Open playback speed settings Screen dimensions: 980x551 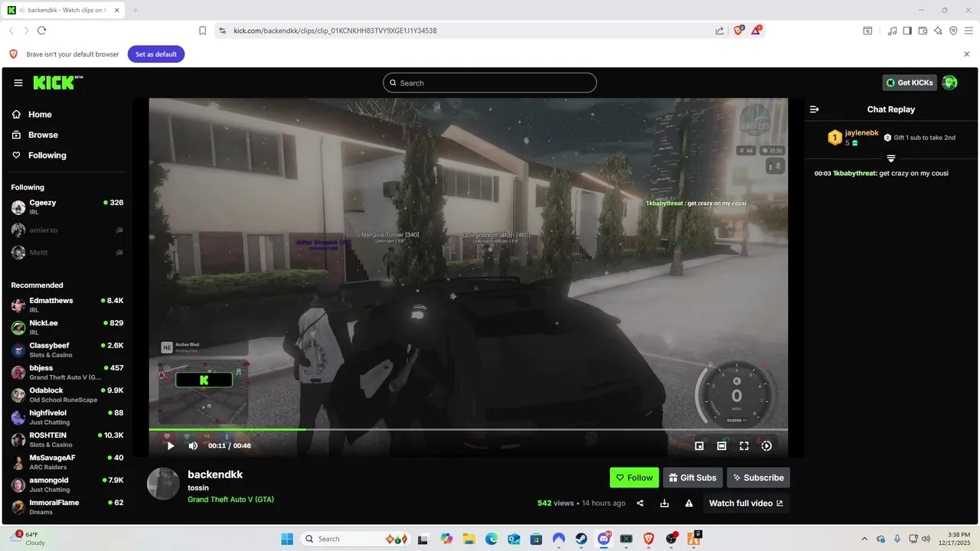coord(766,445)
